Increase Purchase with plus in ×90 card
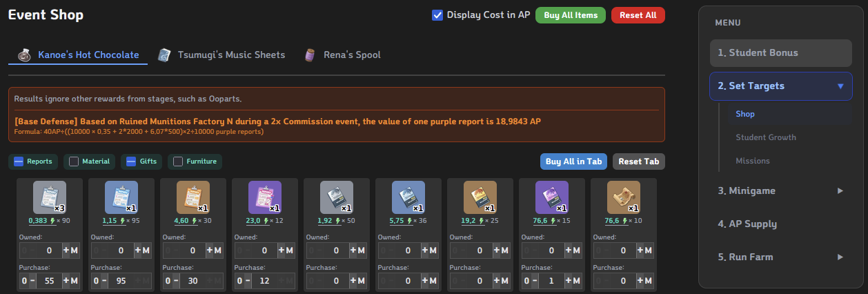The height and width of the screenshot is (294, 868). coord(66,281)
